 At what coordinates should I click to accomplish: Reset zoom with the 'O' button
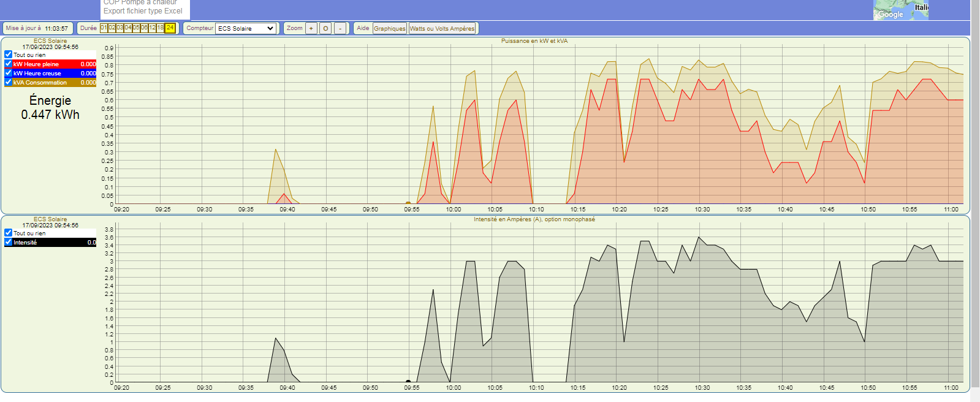click(x=325, y=28)
